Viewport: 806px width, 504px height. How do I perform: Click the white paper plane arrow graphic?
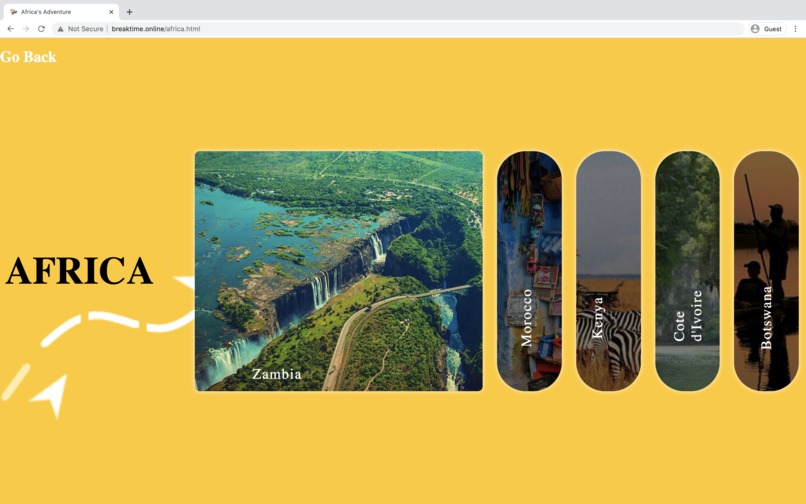(x=51, y=395)
